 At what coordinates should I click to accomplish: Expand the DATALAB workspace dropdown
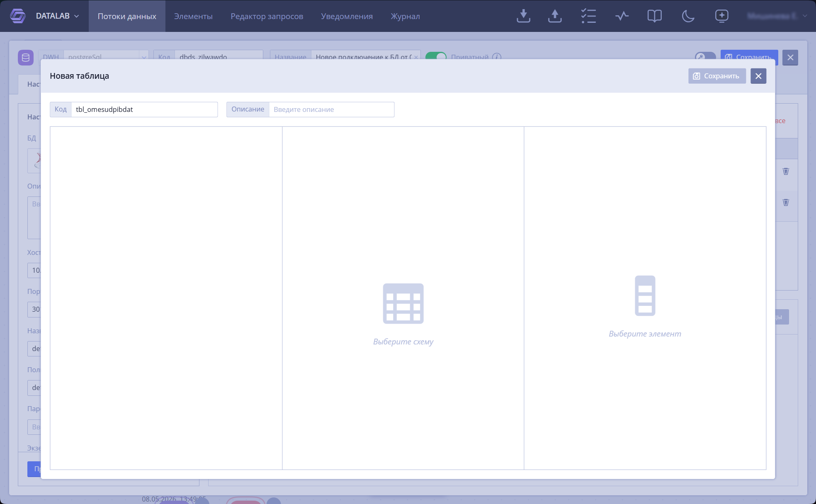[x=76, y=16]
